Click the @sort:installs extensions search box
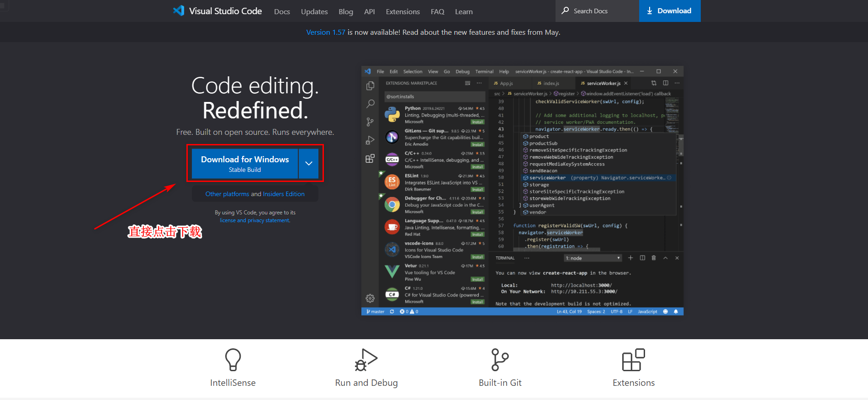Image resolution: width=868 pixels, height=400 pixels. click(434, 96)
